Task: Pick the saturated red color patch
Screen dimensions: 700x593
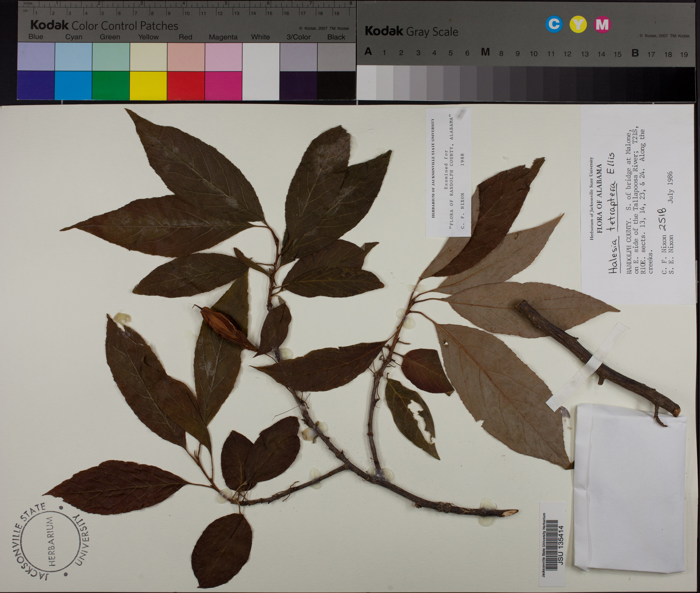Action: (186, 85)
